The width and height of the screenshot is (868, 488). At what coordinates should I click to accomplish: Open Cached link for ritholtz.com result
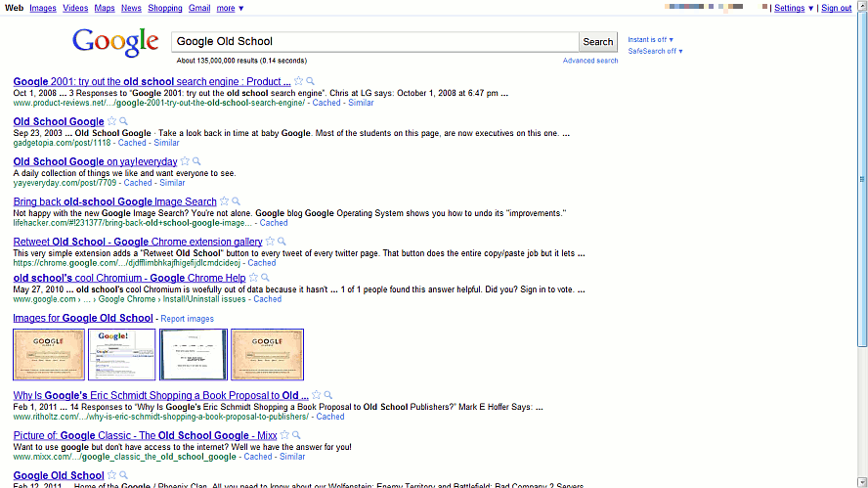click(330, 417)
